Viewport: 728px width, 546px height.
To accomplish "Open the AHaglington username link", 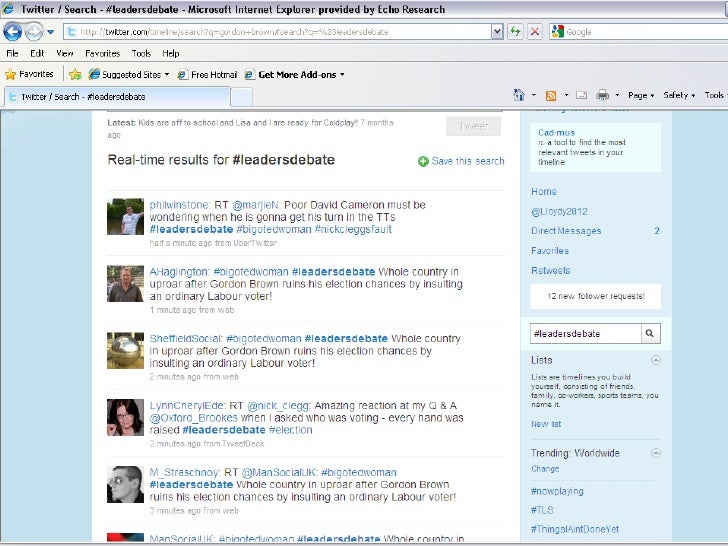I will (180, 272).
